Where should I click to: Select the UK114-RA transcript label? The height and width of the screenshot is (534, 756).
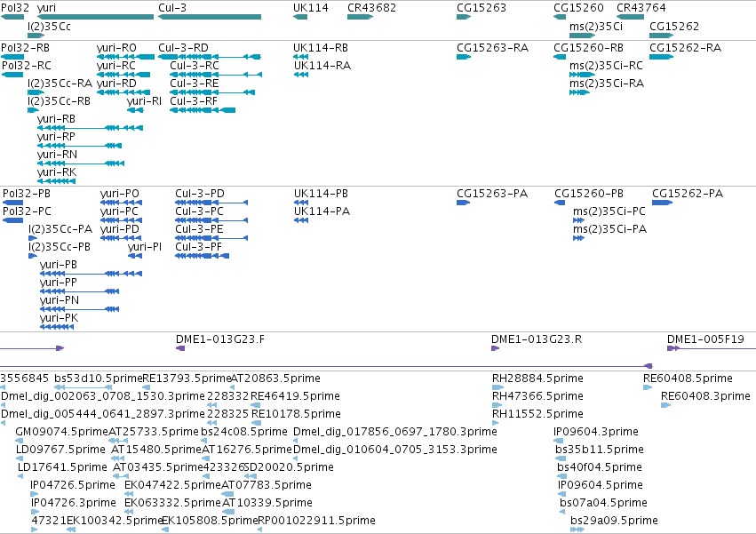(x=322, y=66)
